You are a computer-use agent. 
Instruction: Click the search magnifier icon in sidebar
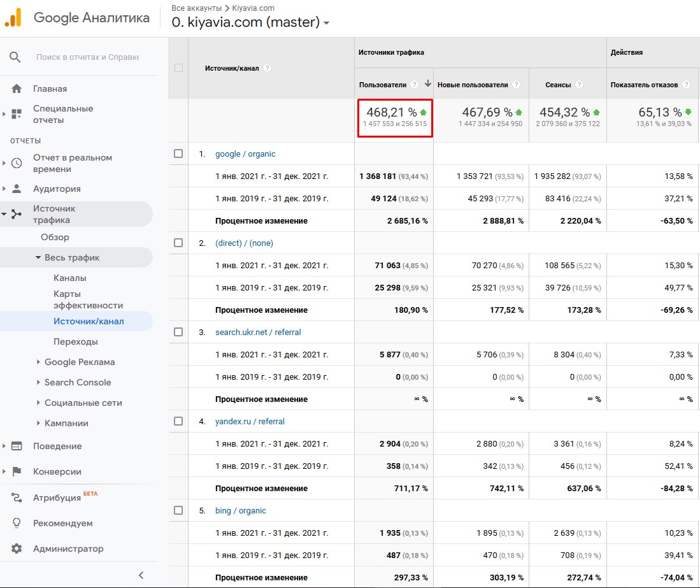15,57
